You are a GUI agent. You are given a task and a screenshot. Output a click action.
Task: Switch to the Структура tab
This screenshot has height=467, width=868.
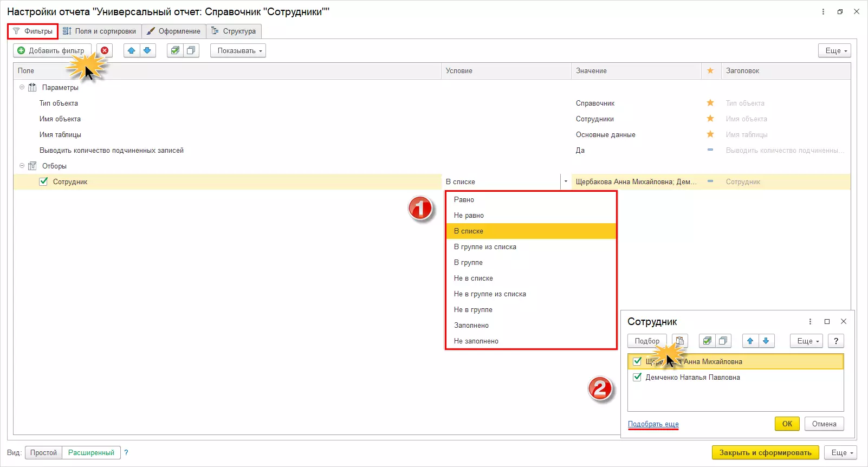[x=234, y=31]
